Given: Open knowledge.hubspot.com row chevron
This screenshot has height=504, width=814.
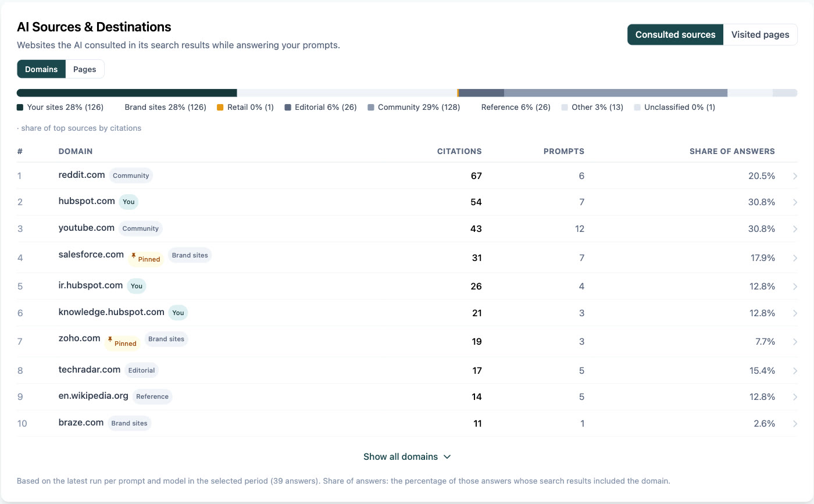Looking at the screenshot, I should click(x=795, y=313).
